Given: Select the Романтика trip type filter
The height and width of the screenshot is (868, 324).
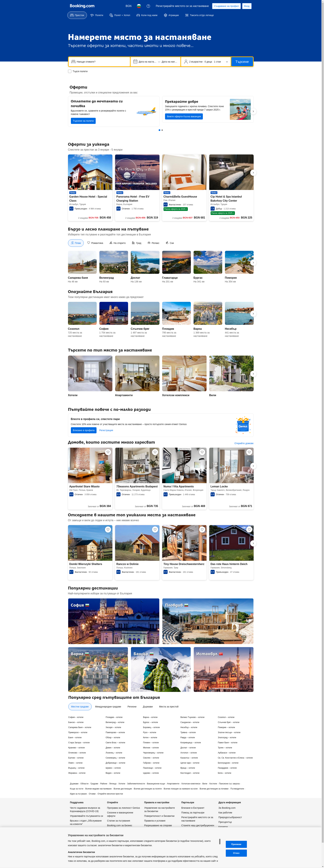Looking at the screenshot, I should pos(95,243).
